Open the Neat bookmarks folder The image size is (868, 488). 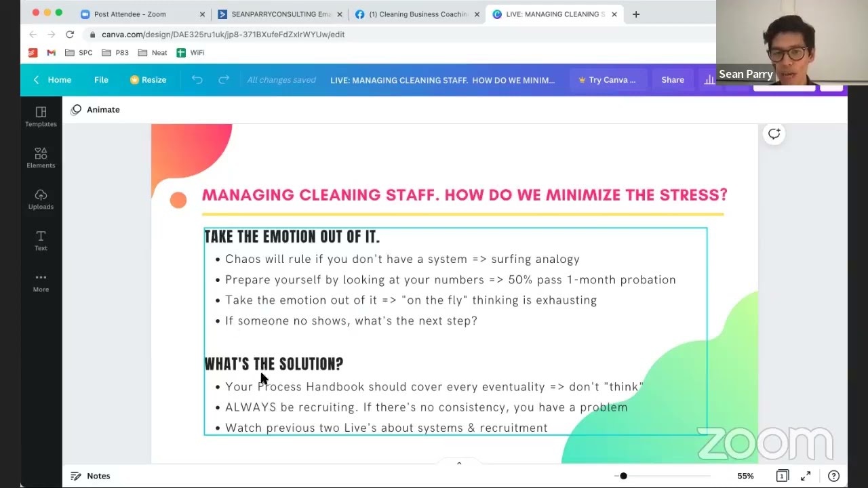pos(153,52)
